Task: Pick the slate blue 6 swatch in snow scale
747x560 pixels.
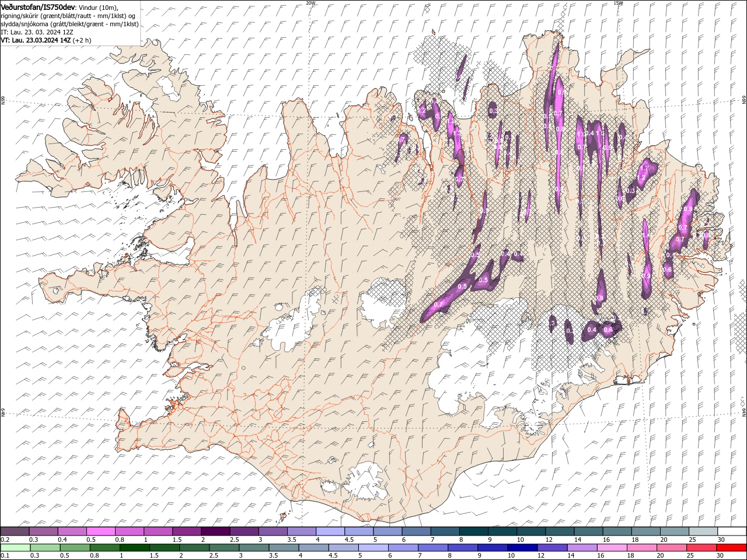Action: pos(416,531)
